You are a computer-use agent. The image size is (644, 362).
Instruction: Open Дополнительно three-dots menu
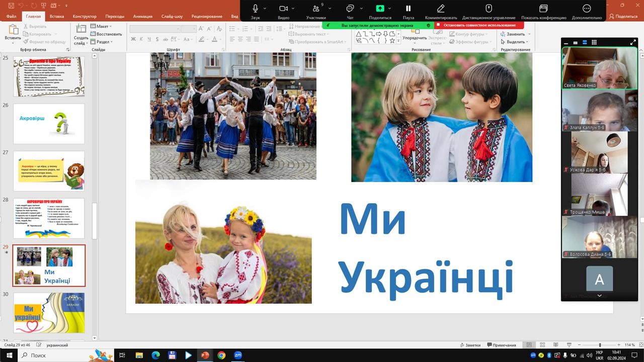[587, 9]
